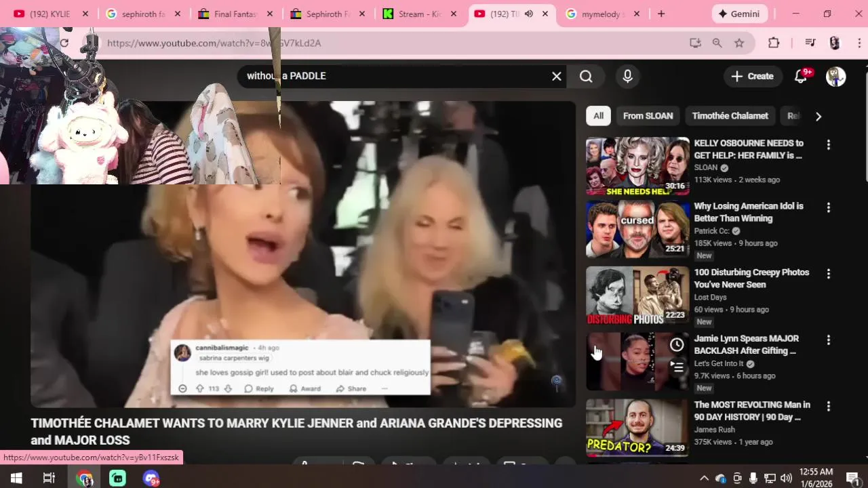Screen dimensions: 868x488
Task: Open the YouTube Create button
Action: point(753,76)
